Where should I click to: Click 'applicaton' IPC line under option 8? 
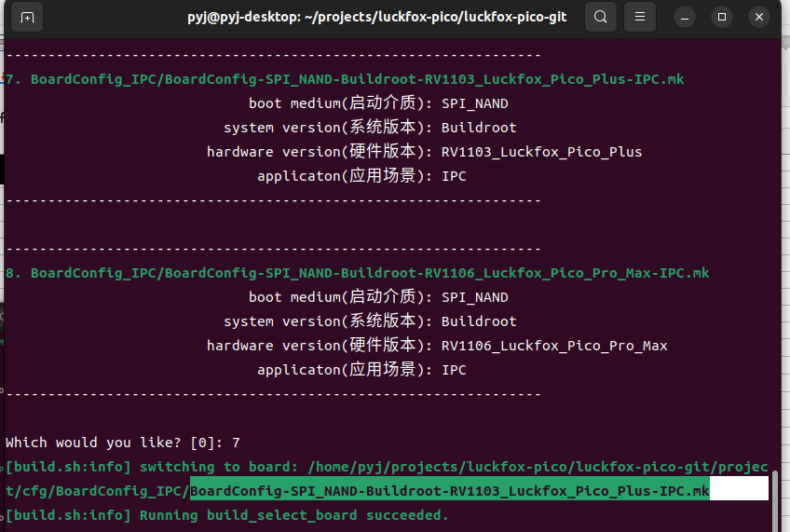(361, 370)
